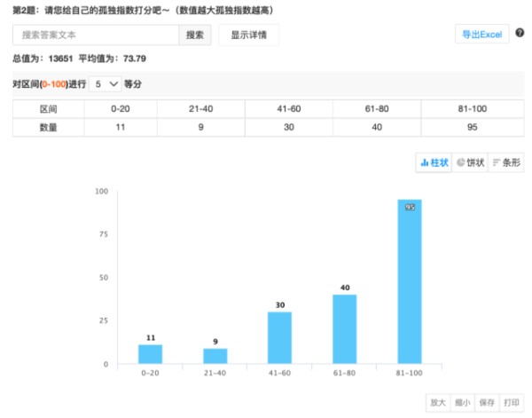Open the interval division dropdown showing 5
This screenshot has height=418, width=532.
coord(106,84)
